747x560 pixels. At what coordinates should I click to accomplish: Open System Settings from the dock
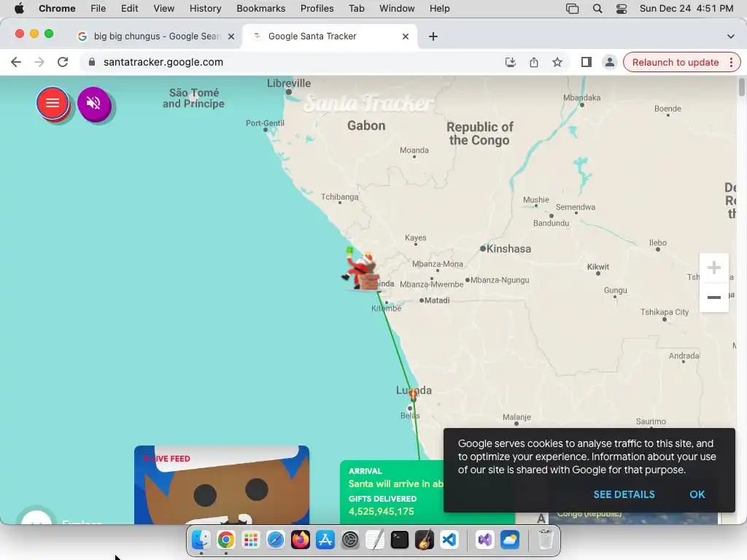[349, 540]
